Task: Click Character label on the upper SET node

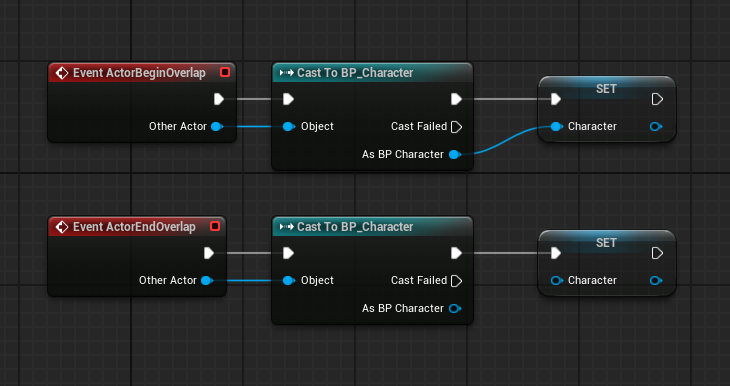Action: coord(592,126)
